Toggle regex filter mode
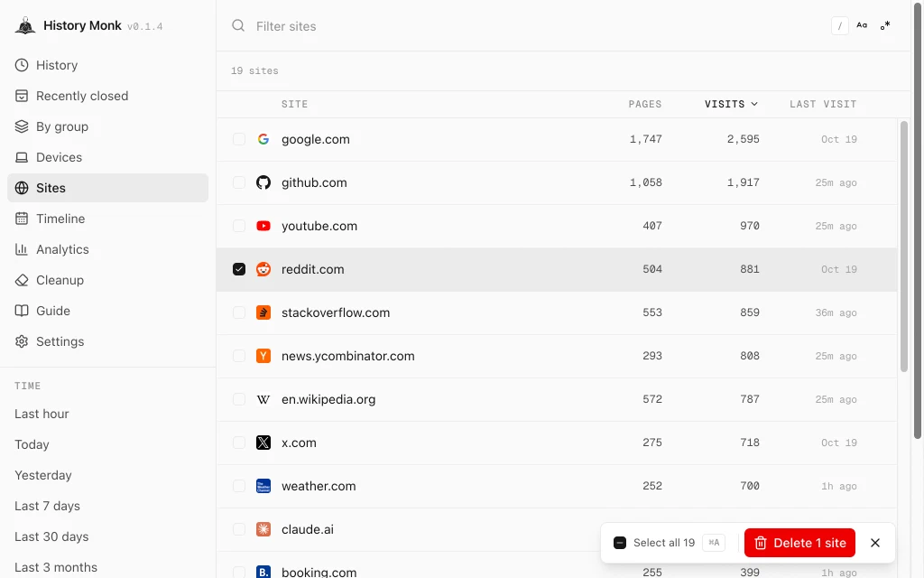Viewport: 924px width, 578px height. tap(885, 25)
